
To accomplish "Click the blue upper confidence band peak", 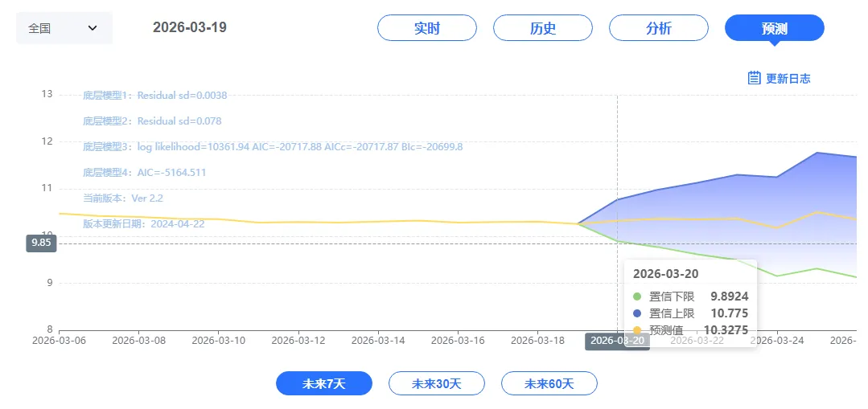I will click(817, 153).
